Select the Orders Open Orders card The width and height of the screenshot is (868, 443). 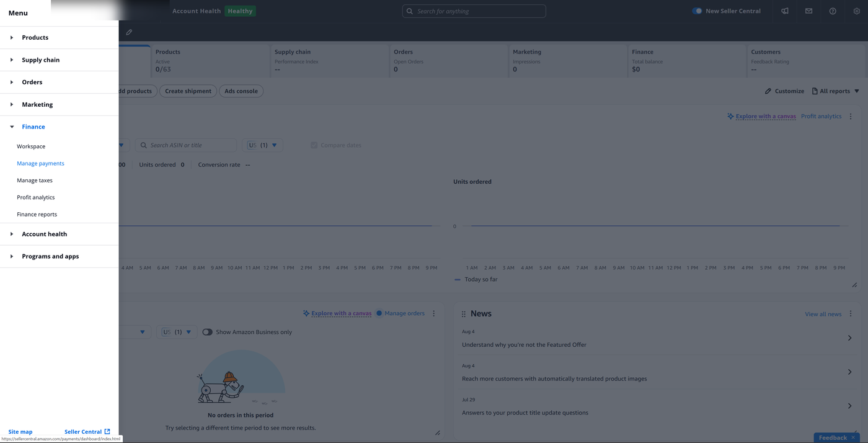448,61
